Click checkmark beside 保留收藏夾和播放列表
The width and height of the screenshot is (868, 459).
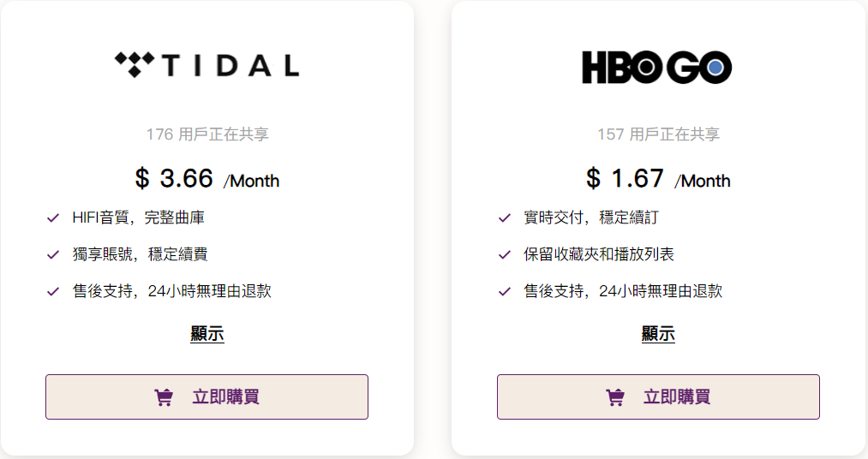click(x=505, y=254)
